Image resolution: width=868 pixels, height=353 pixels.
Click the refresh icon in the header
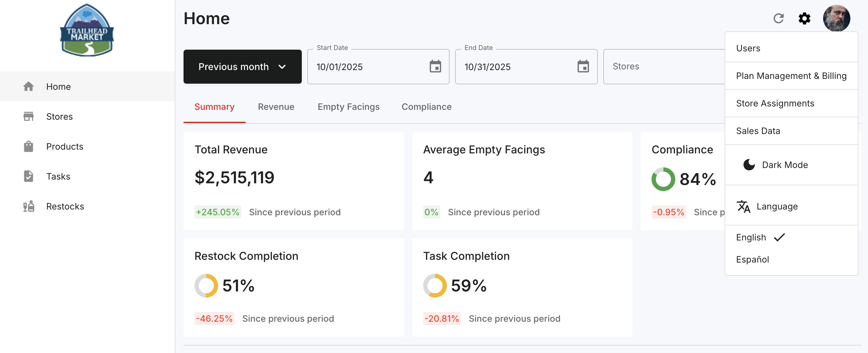pyautogui.click(x=778, y=18)
